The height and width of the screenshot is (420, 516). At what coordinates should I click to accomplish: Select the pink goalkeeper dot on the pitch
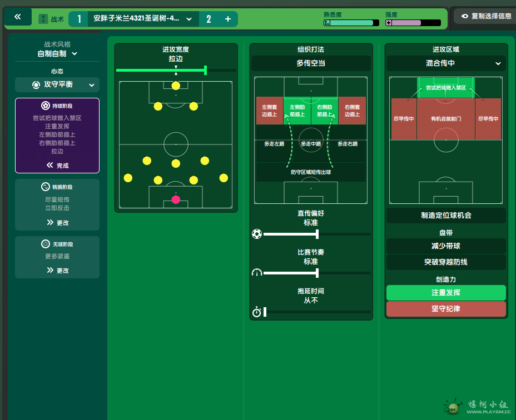[x=176, y=199]
